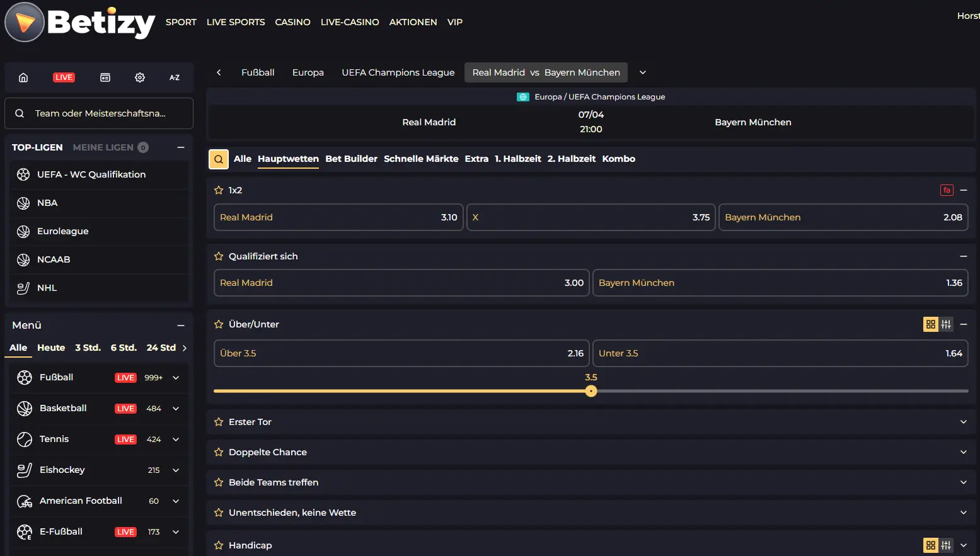Collapse the TOP-LIGEN panel
This screenshot has height=556, width=980.
click(181, 147)
